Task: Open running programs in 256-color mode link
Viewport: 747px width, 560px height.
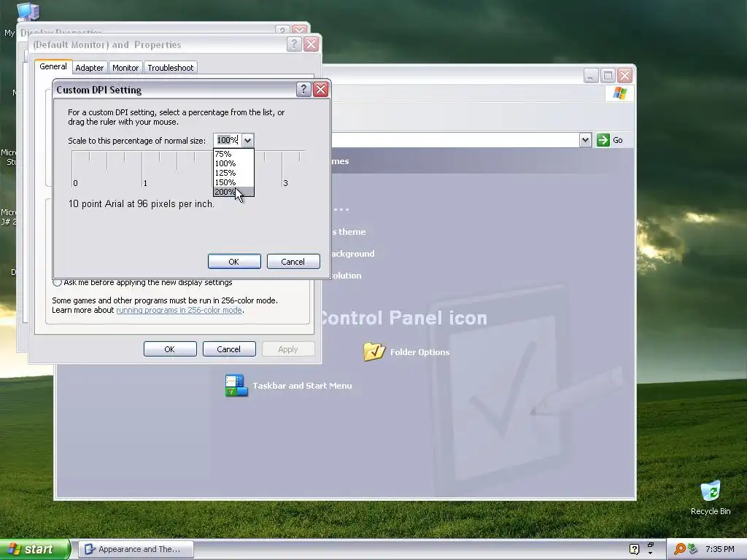Action: coord(179,310)
